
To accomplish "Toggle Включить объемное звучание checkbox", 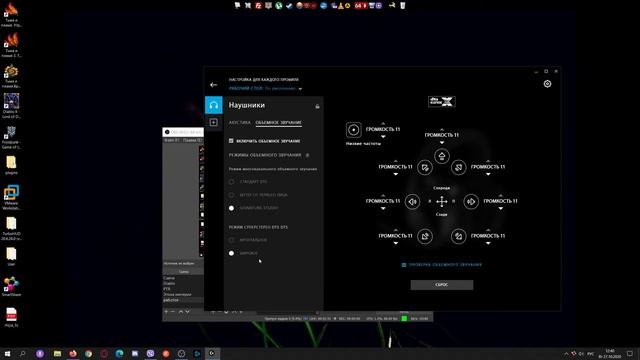I will point(231,141).
